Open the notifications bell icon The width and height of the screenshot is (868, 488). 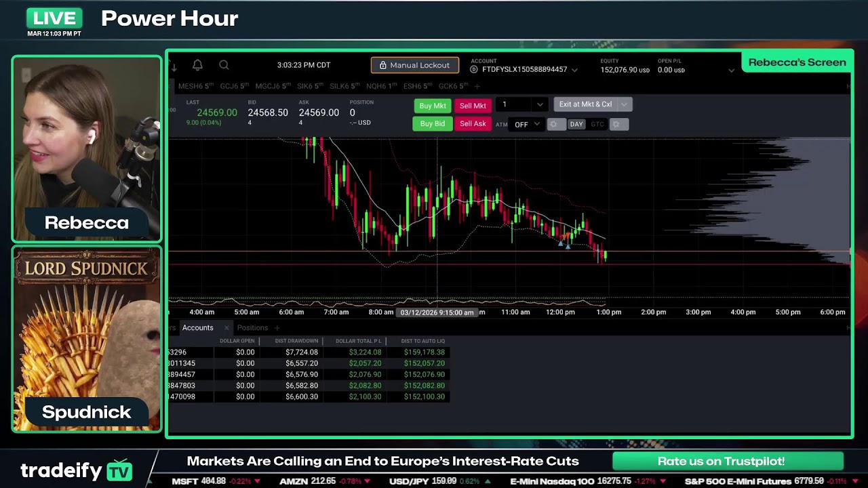pos(197,65)
